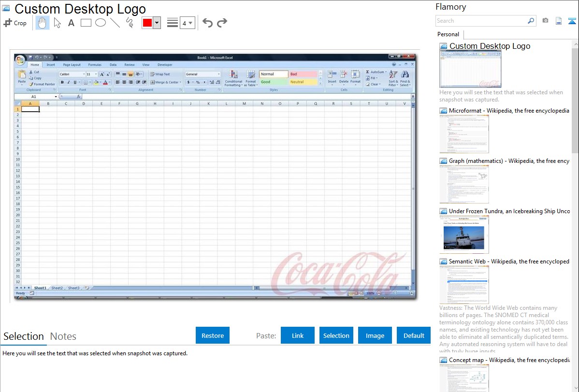Open Find & Select menu in Excel snapshot
The image size is (579, 392).
[405, 78]
